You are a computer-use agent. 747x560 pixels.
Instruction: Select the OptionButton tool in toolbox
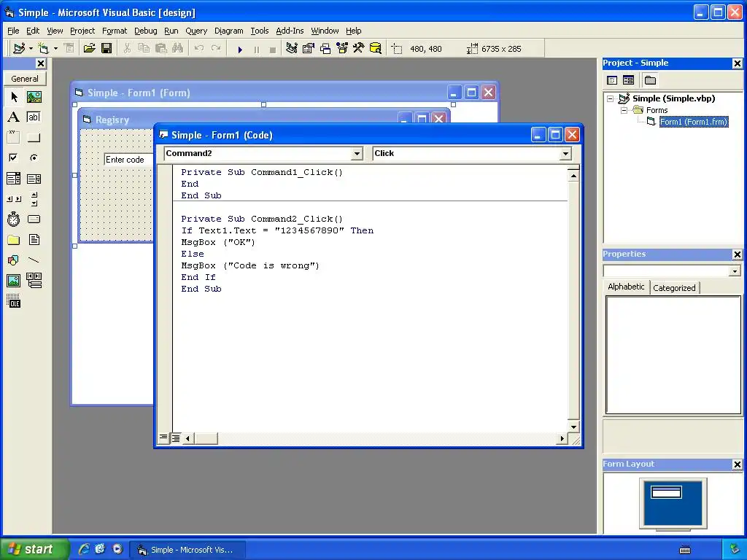(x=34, y=157)
